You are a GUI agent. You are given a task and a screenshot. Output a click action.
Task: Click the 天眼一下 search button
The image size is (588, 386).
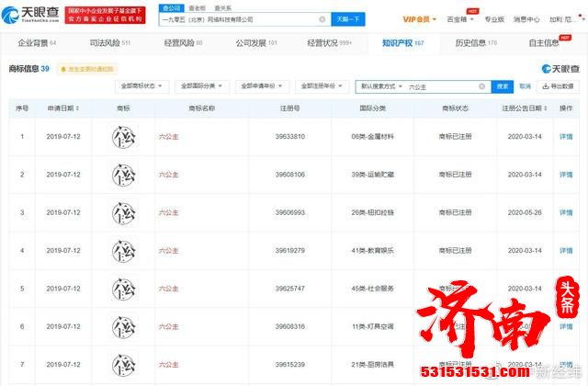(348, 19)
